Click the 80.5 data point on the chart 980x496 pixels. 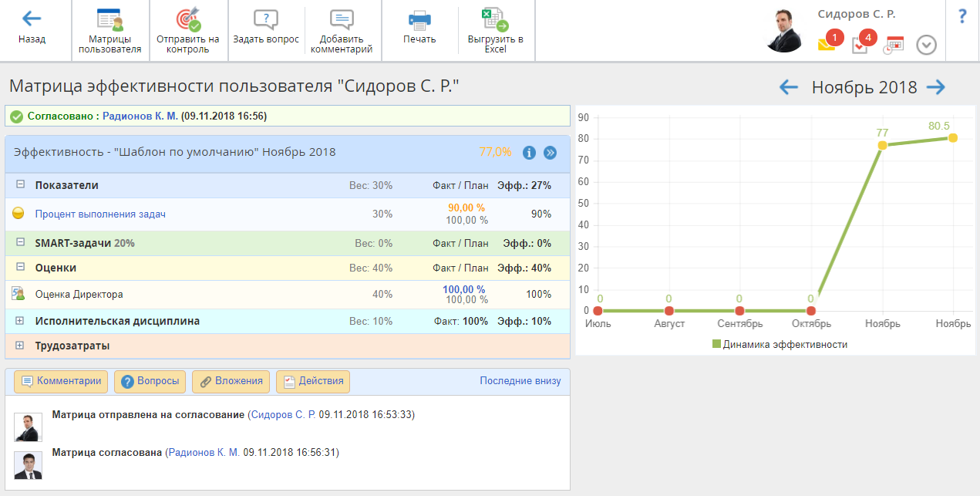953,137
